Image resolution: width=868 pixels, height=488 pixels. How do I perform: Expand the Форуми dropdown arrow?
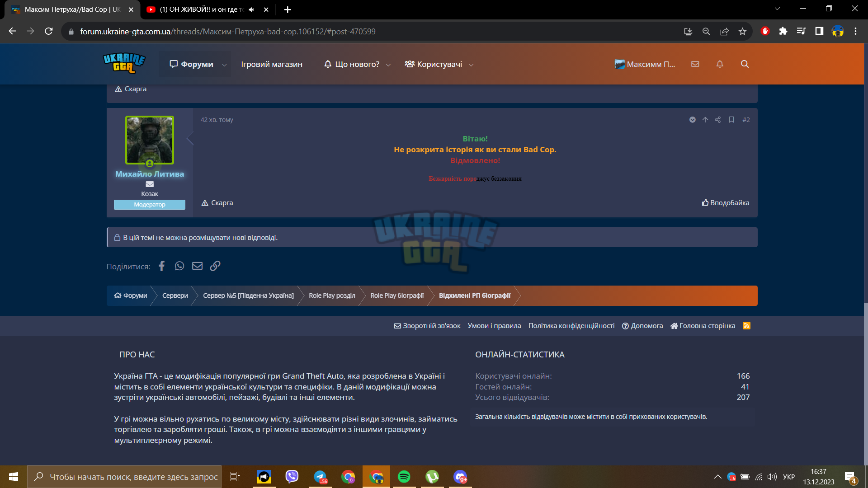coord(224,65)
